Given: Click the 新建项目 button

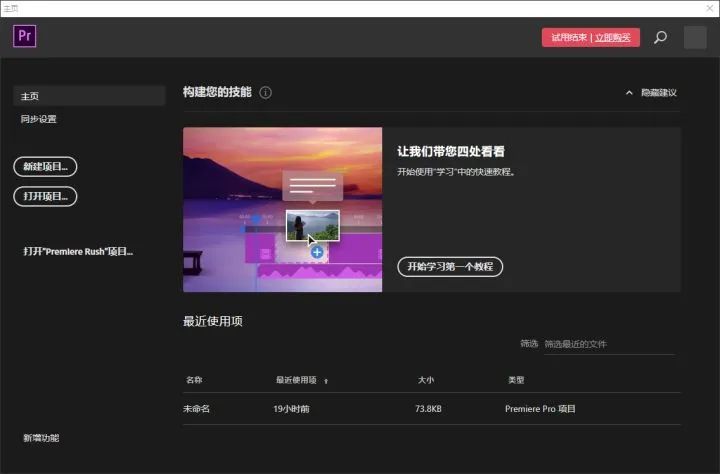Looking at the screenshot, I should click(x=45, y=166).
